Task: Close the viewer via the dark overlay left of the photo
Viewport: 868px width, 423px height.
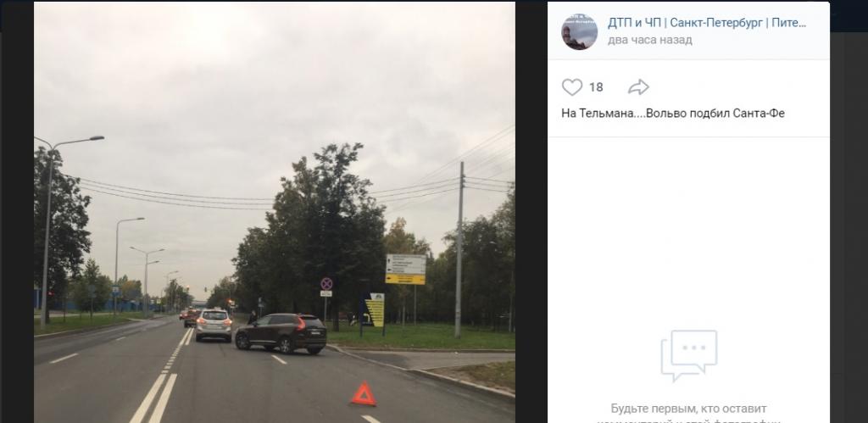Action: (17, 221)
